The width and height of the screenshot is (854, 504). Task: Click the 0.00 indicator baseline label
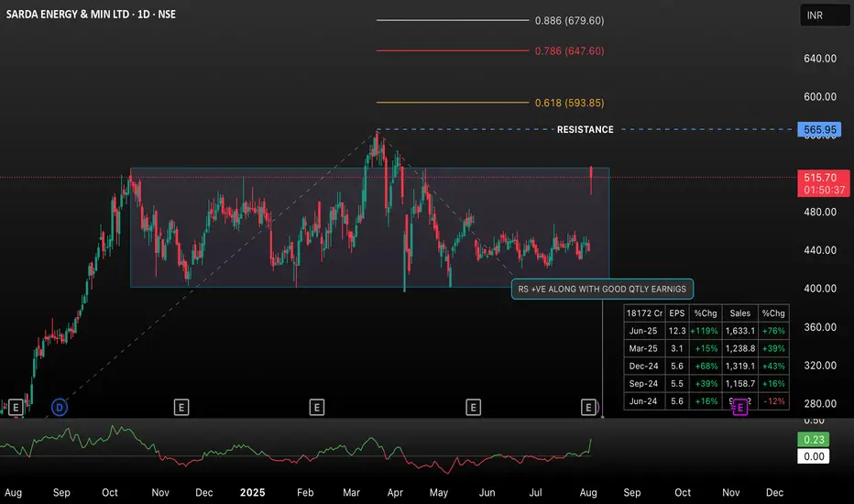coord(814,456)
